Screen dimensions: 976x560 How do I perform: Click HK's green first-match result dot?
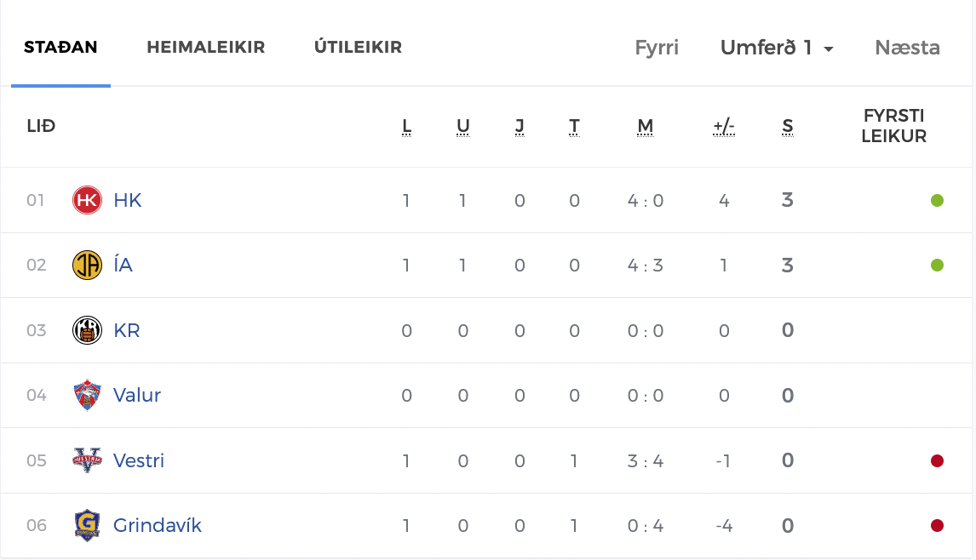coord(937,201)
